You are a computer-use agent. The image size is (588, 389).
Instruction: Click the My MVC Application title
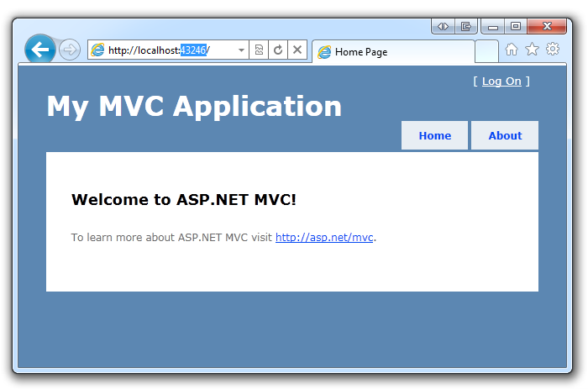coord(194,107)
